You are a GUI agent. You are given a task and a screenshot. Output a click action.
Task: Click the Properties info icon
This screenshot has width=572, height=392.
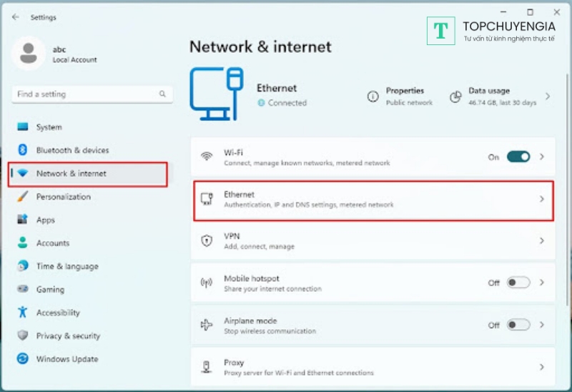(373, 96)
